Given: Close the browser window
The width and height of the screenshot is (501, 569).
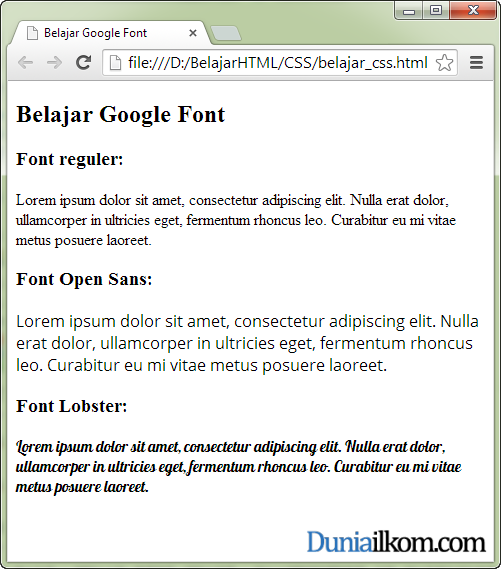Looking at the screenshot, I should (x=473, y=10).
